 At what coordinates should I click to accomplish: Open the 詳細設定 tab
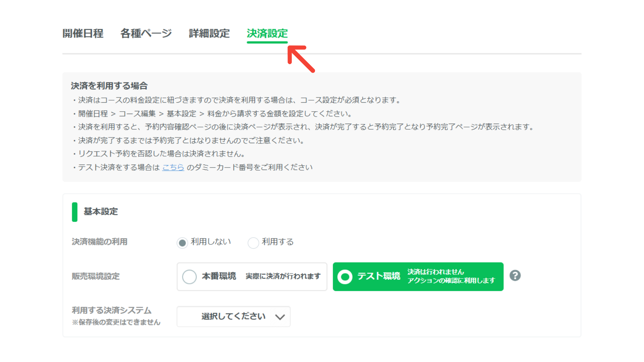(x=209, y=34)
